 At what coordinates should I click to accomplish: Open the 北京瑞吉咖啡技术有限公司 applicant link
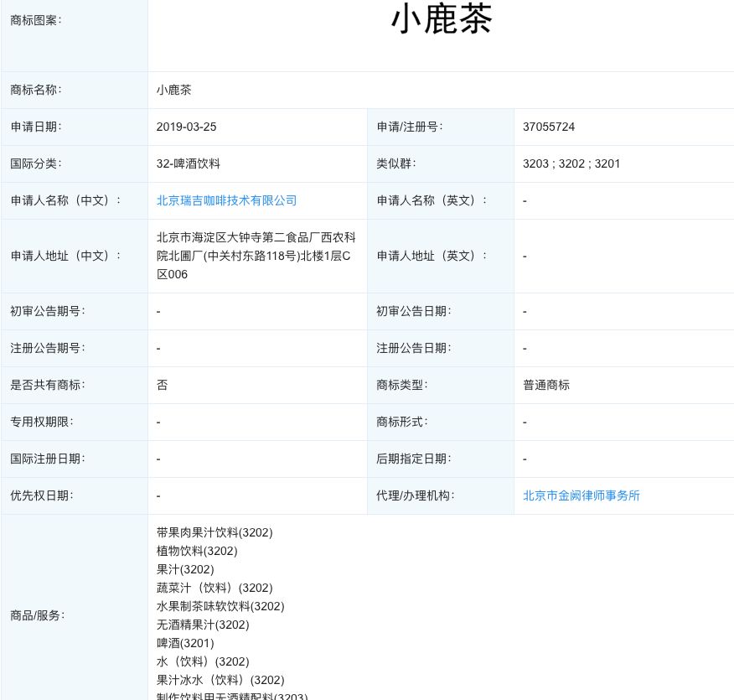(226, 200)
